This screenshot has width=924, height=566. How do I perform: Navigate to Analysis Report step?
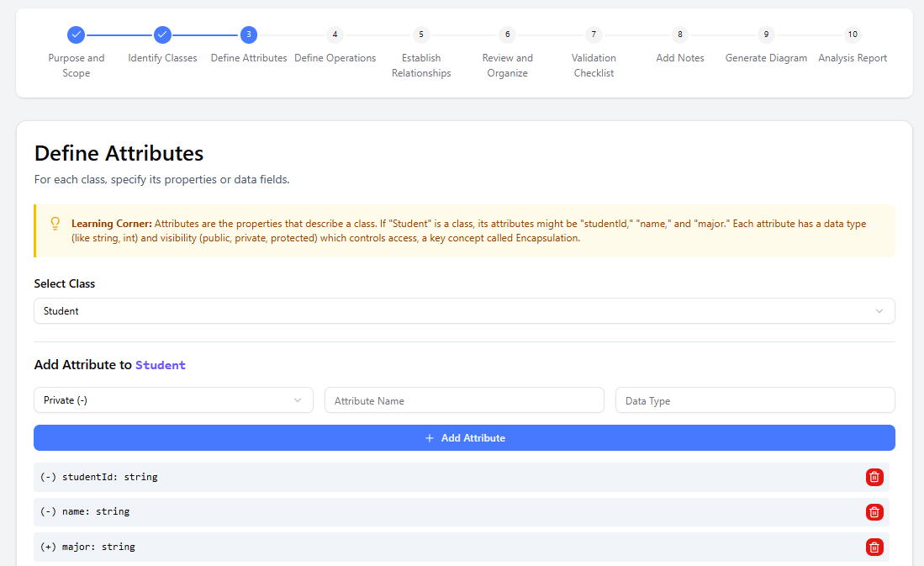point(853,35)
